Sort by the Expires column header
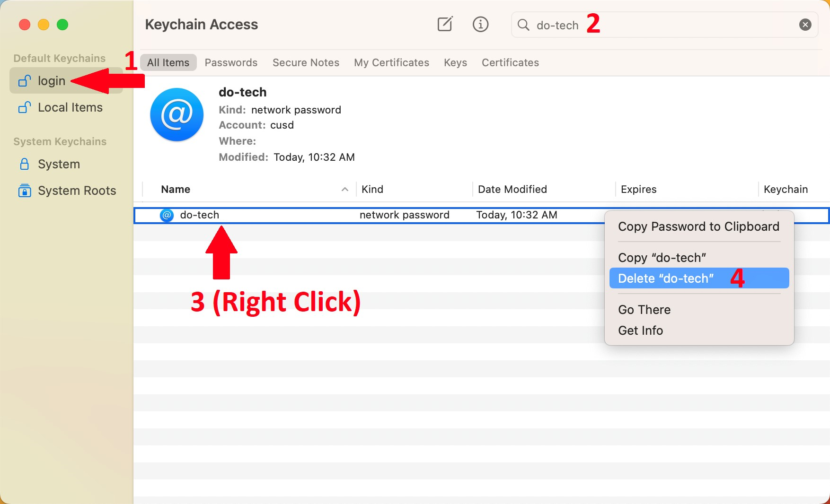830x504 pixels. coord(638,189)
